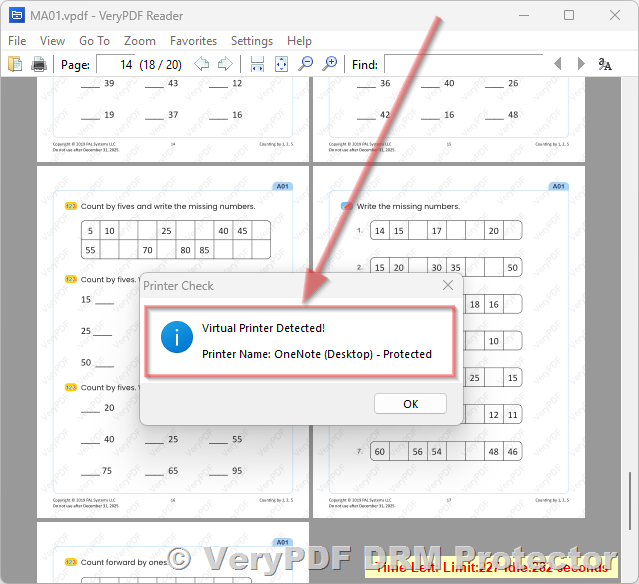
Task: Go to next page with right arrow
Action: 225,64
